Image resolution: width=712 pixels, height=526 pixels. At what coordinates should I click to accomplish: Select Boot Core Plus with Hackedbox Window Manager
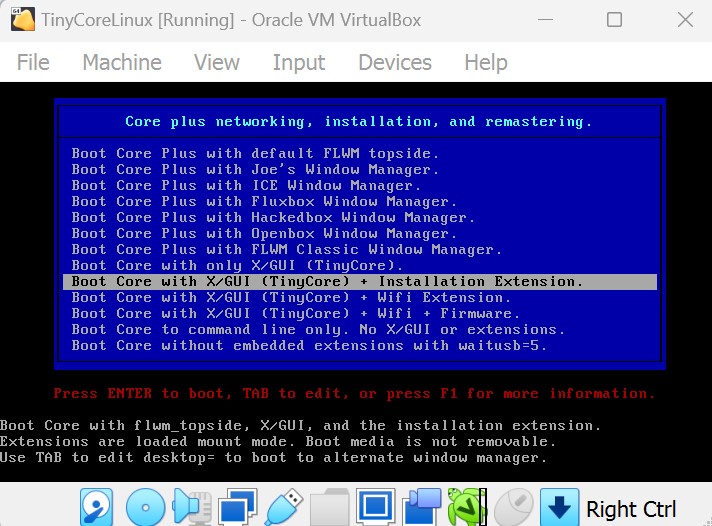(360, 217)
